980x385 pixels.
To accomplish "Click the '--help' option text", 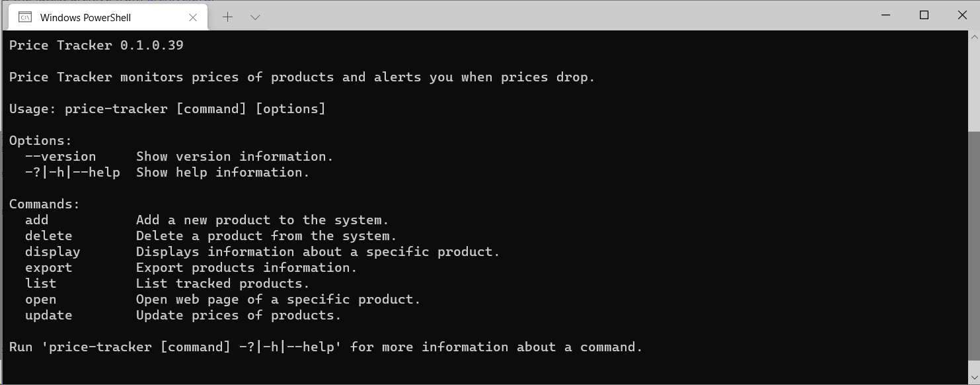I will (x=97, y=172).
